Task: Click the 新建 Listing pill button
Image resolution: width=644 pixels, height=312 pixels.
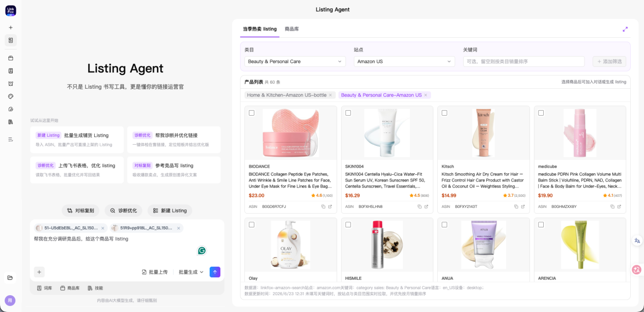Action: coord(170,211)
